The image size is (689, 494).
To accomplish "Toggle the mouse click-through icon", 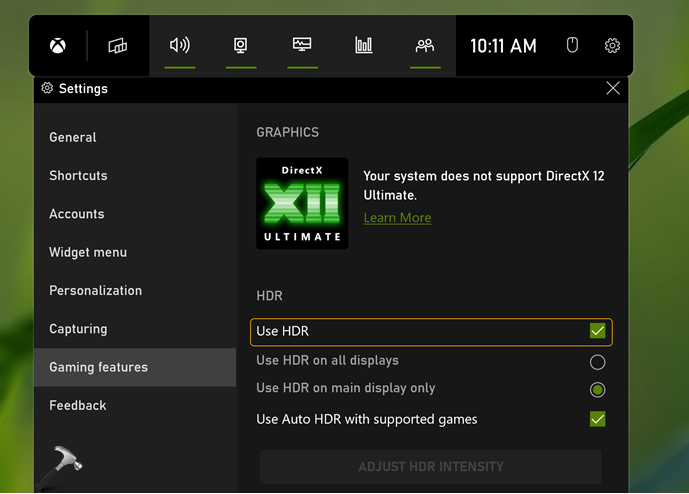I will (573, 45).
